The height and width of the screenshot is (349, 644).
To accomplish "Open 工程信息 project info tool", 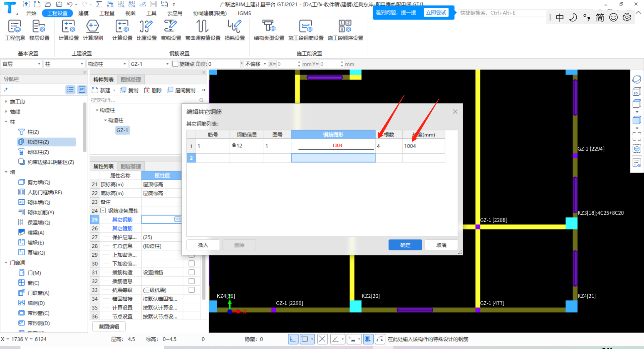I will pyautogui.click(x=15, y=30).
